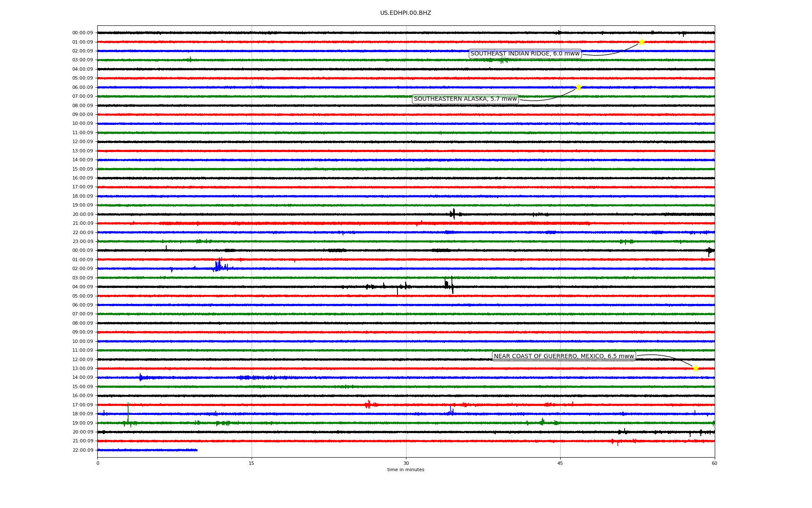The width and height of the screenshot is (812, 508).
Task: Click the SOUTHEASTERN ALASKA, 5.7 mww annotation
Action: point(465,99)
